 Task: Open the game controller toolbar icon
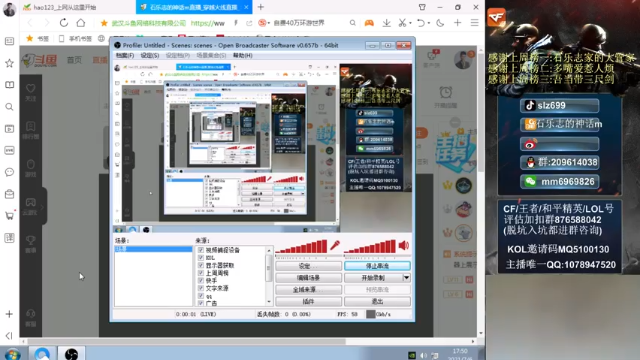coord(369,23)
